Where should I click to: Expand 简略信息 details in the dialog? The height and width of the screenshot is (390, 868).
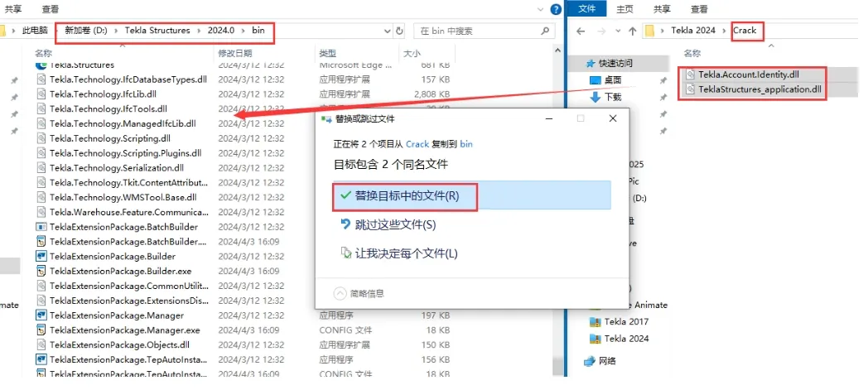click(340, 293)
